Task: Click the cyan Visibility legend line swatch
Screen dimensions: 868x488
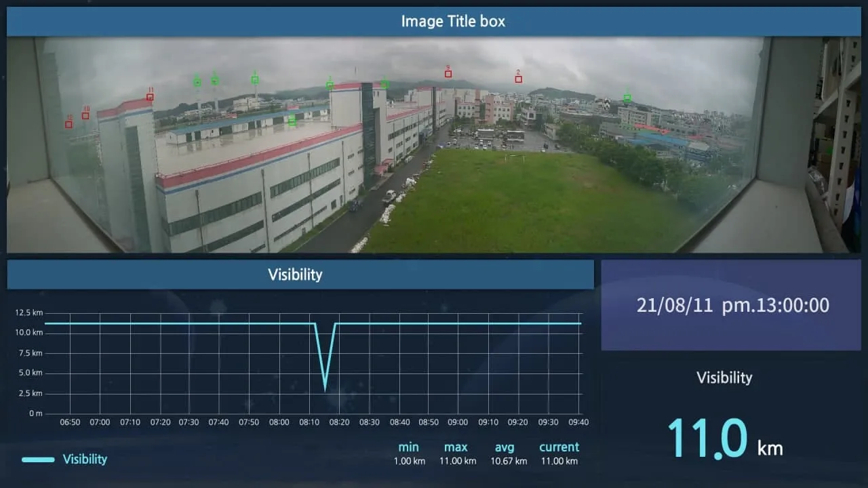Action: [38, 460]
